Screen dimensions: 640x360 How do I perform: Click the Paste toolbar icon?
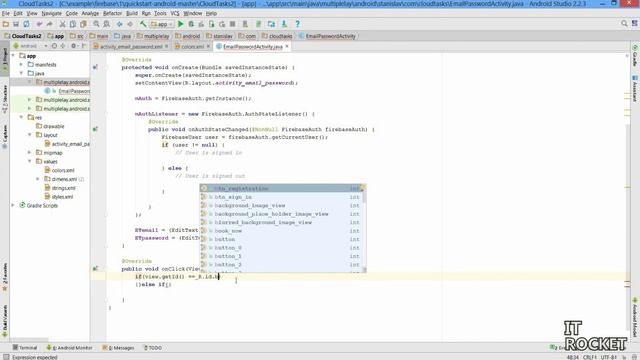[83, 24]
